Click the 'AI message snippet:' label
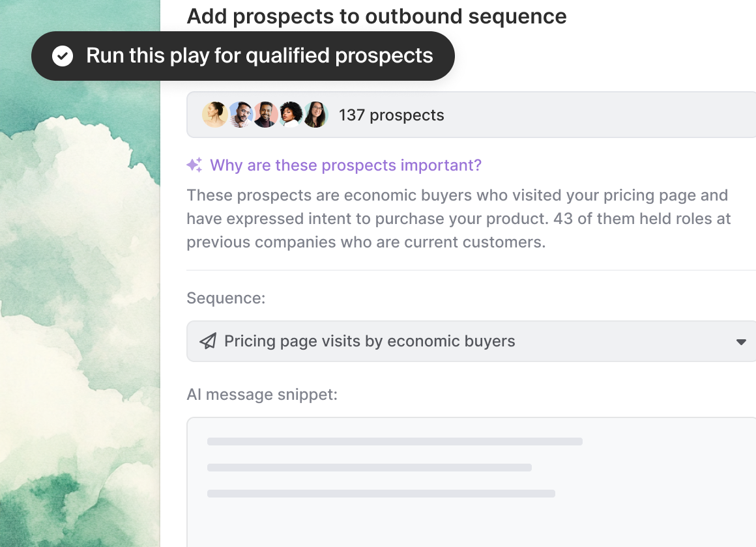756x547 pixels. 261,395
